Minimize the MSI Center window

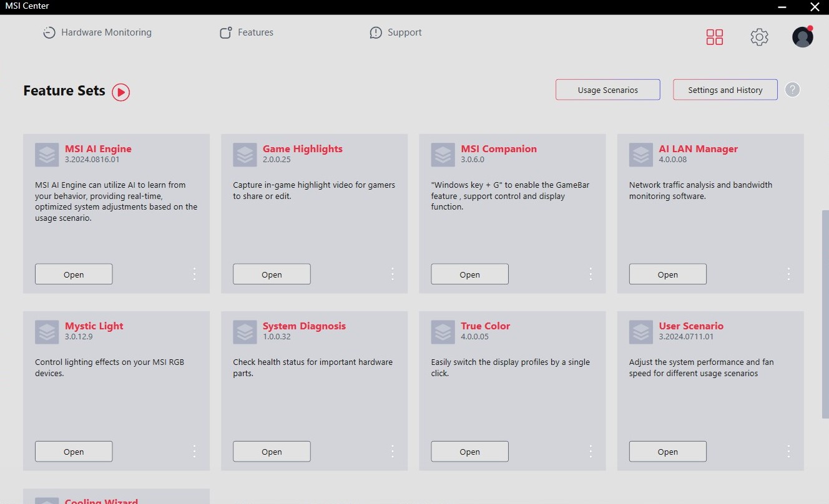point(783,7)
